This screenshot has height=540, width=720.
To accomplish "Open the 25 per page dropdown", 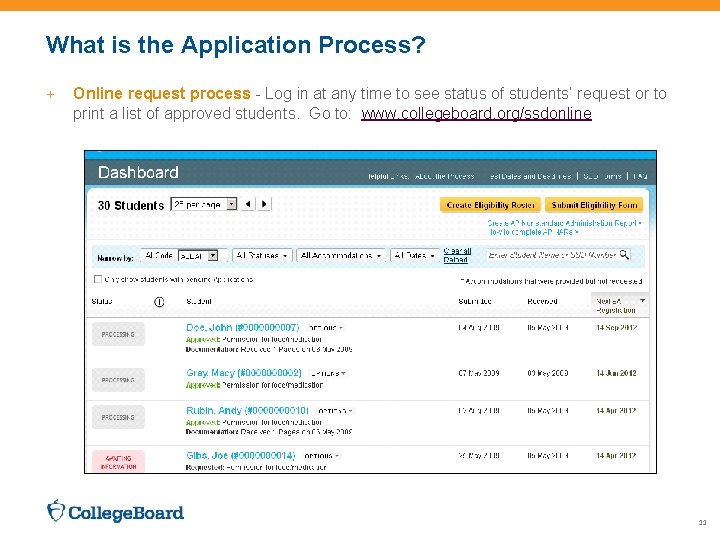I will (204, 204).
